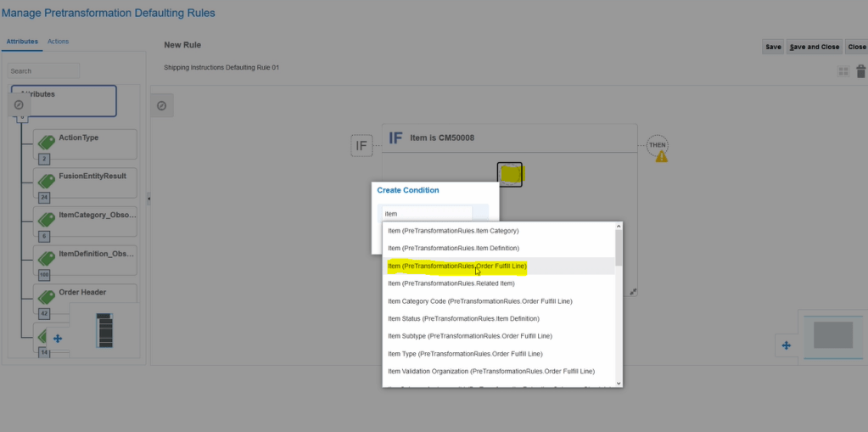868x432 pixels.
Task: Click the FusionEntityResult tag icon
Action: coord(45,179)
